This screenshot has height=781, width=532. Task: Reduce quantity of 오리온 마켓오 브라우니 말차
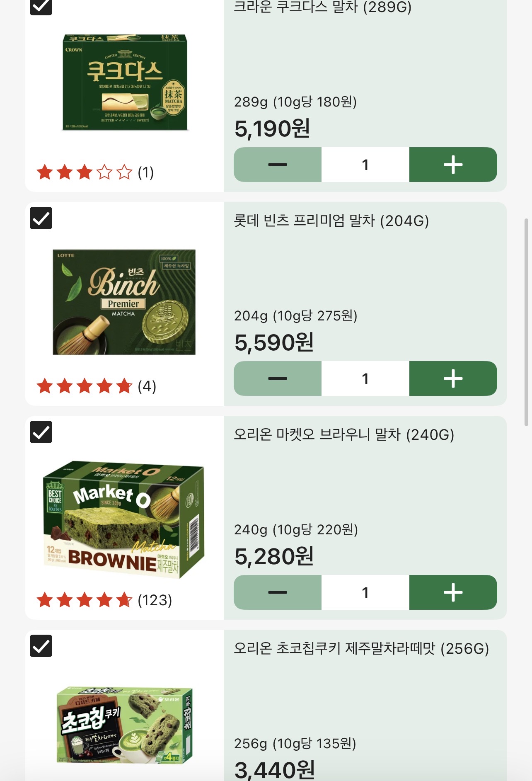pos(278,592)
